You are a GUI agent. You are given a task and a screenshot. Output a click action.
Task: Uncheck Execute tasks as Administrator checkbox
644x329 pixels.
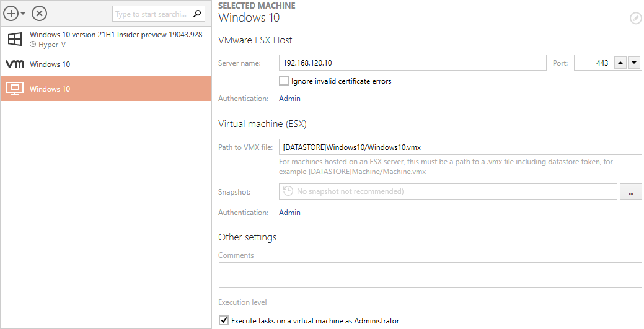[x=223, y=320]
